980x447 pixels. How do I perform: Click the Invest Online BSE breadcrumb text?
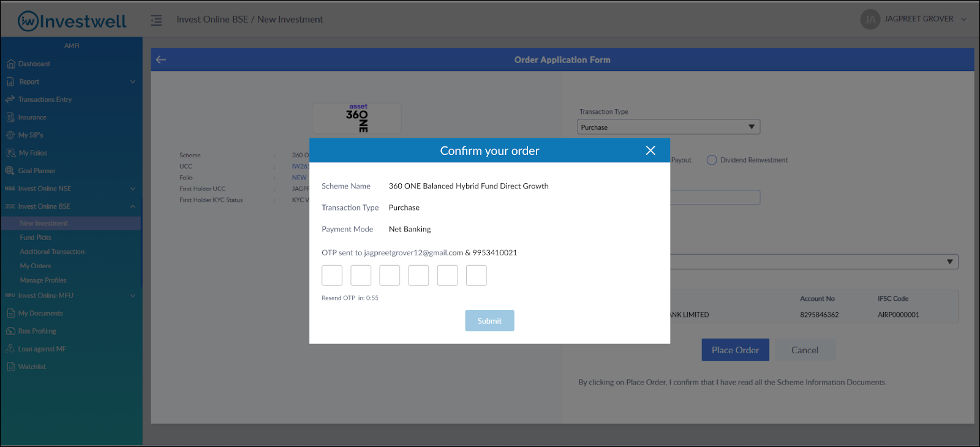tap(213, 20)
